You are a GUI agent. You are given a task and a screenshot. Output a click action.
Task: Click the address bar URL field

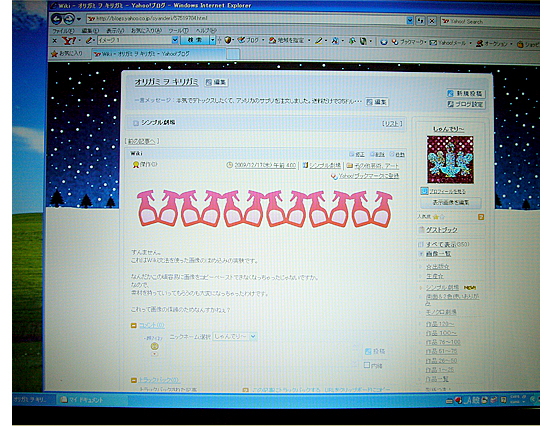coord(246,19)
